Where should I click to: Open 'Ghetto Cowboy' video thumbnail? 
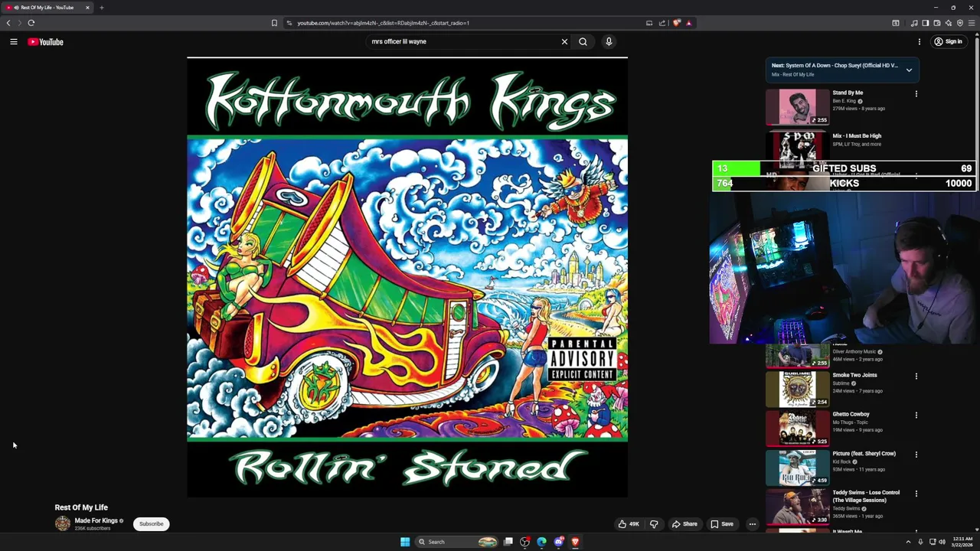(797, 428)
